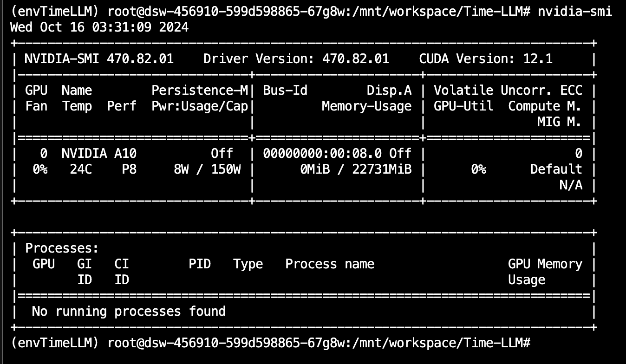Click the N/A MIG mode value

[571, 185]
